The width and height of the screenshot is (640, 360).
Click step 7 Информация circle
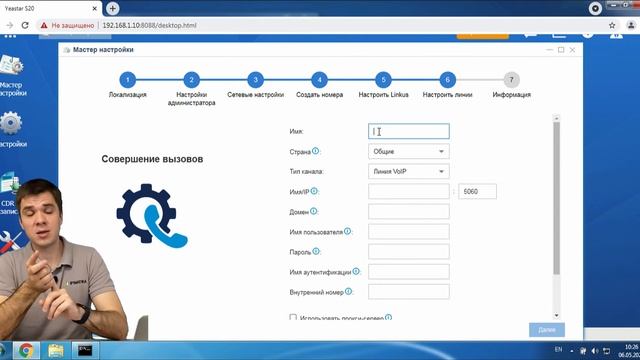tap(511, 80)
